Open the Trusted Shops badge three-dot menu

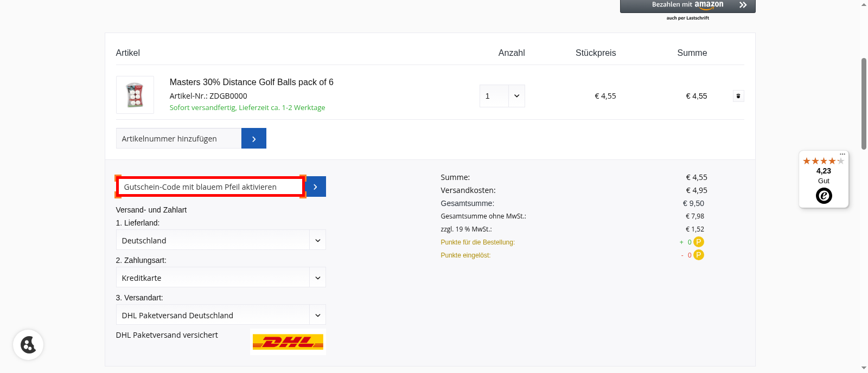842,155
